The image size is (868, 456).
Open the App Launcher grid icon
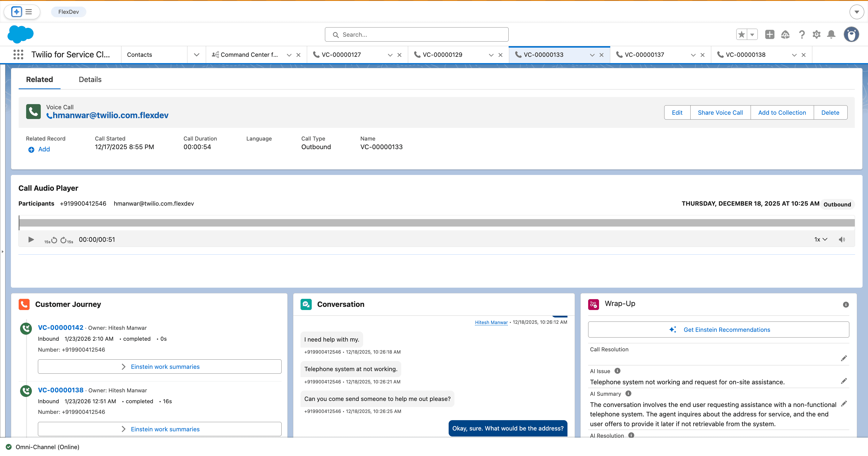[18, 54]
